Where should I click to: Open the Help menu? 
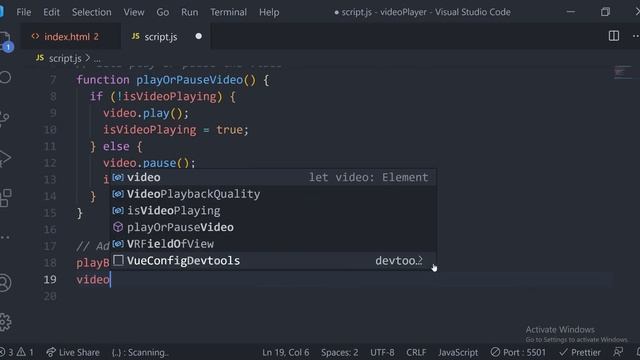coord(269,12)
